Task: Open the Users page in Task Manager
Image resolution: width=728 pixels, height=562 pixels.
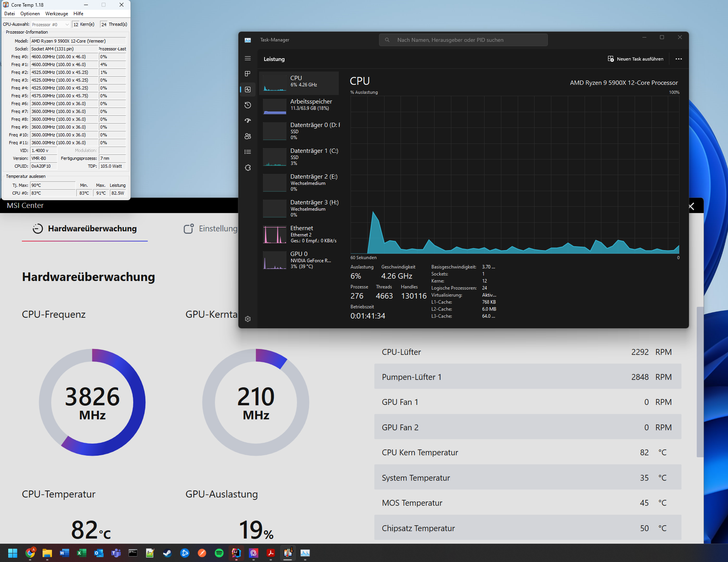Action: (248, 136)
